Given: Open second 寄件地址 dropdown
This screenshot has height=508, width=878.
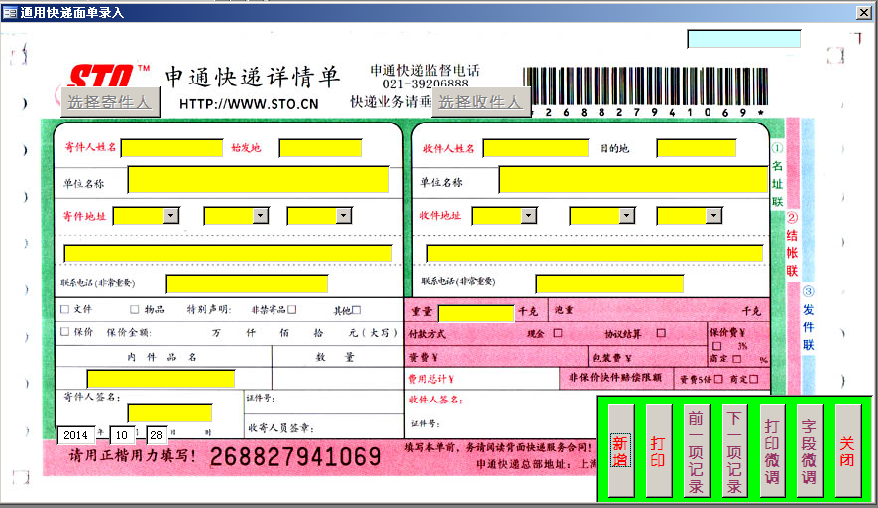Looking at the screenshot, I should tap(261, 216).
